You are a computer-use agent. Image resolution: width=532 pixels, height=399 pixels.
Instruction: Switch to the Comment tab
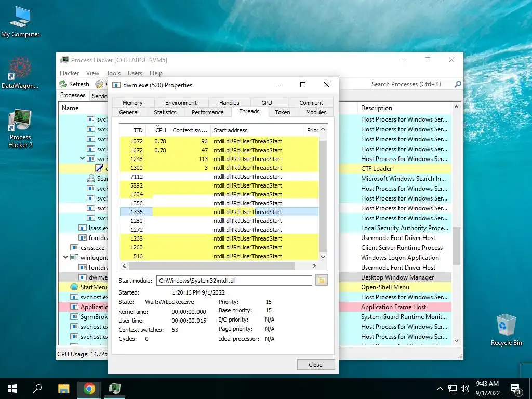pyautogui.click(x=311, y=103)
